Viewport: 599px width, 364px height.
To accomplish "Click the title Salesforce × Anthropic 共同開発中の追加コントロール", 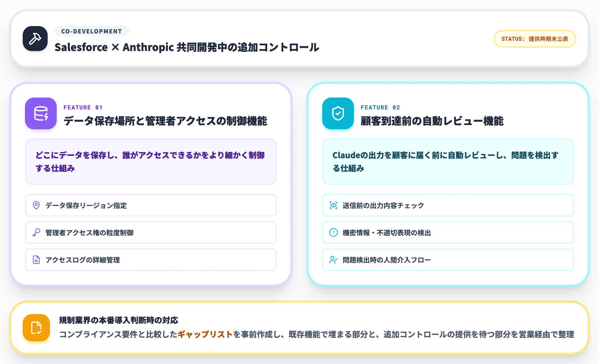I will [x=187, y=47].
